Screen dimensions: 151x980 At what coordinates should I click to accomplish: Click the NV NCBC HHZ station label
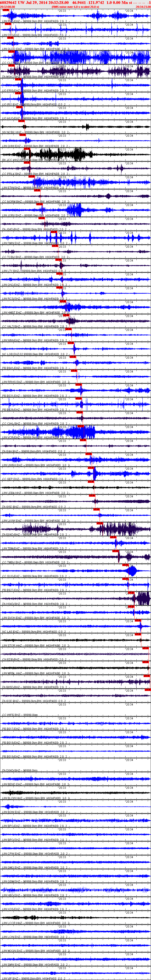tap(11, 133)
